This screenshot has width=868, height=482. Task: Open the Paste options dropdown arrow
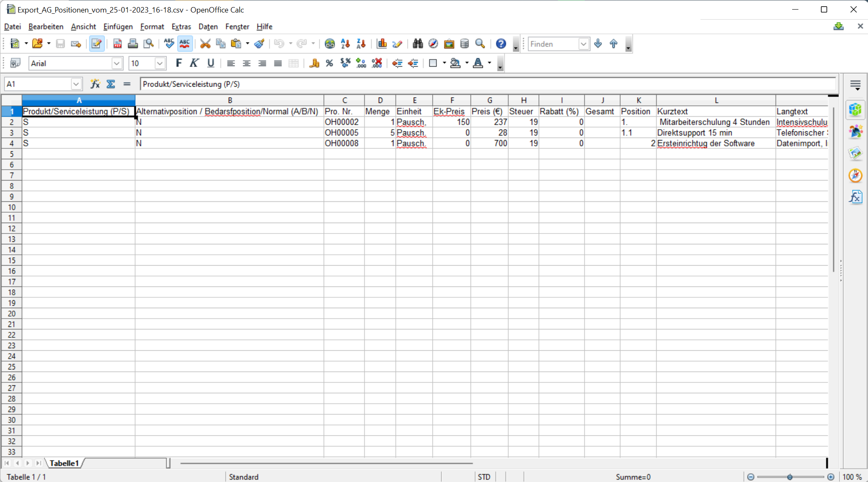click(248, 44)
